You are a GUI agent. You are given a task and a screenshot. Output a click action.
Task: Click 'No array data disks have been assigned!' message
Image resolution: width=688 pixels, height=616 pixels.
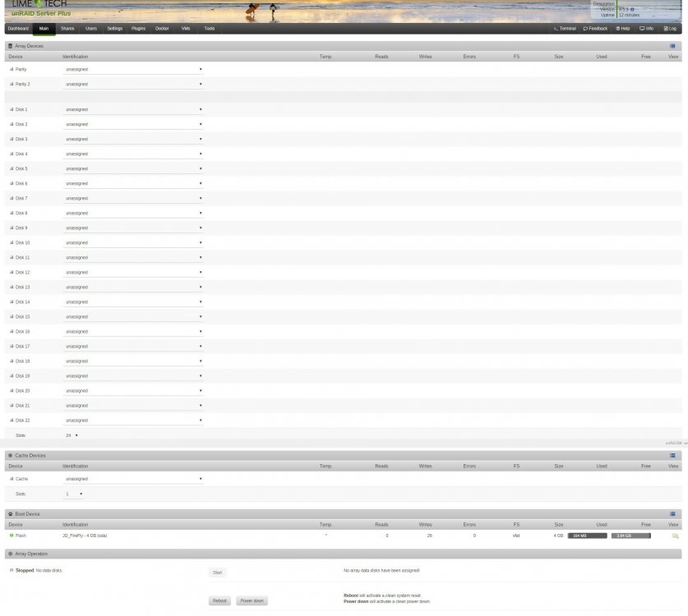(x=381, y=571)
